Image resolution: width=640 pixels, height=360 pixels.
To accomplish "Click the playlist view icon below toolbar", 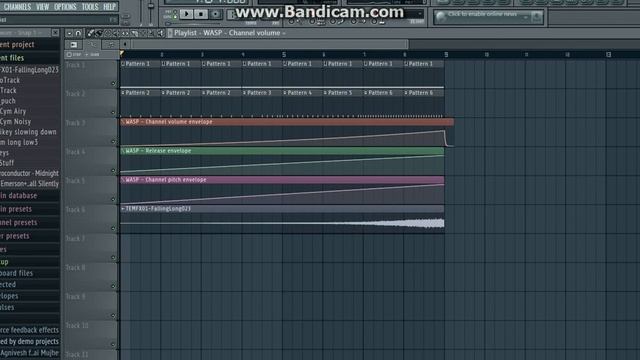I will click(x=73, y=44).
